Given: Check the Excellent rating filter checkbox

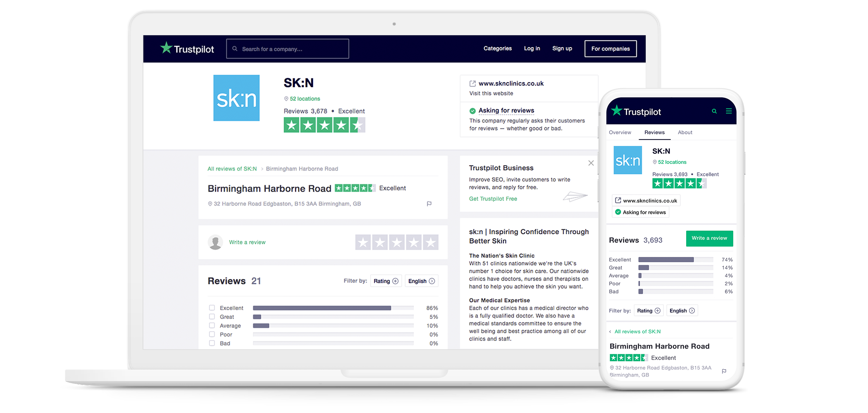Looking at the screenshot, I should (212, 308).
